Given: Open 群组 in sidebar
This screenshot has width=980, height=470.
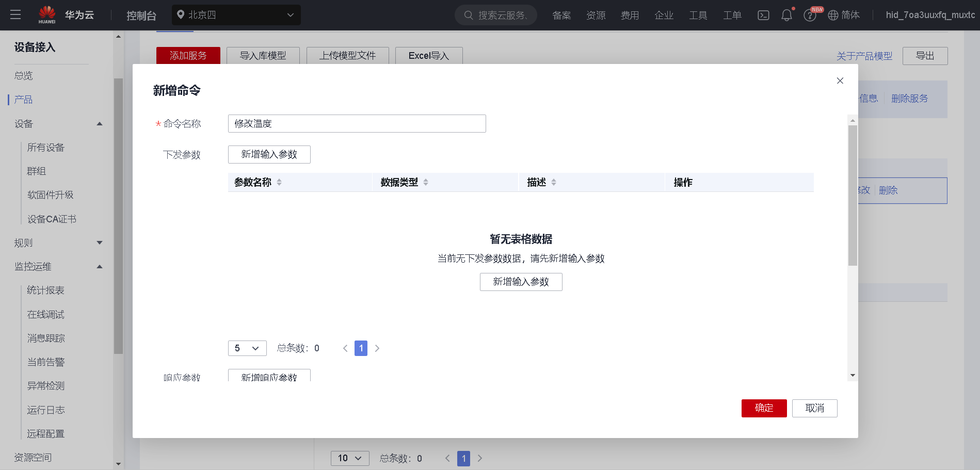Looking at the screenshot, I should click(37, 171).
